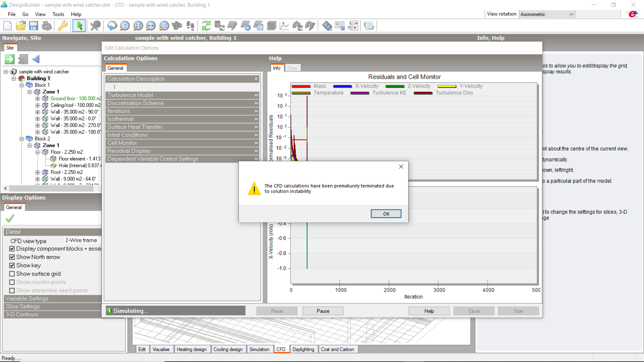The height and width of the screenshot is (362, 644).
Task: Enable Show monitor points checkbox
Action: 12,282
